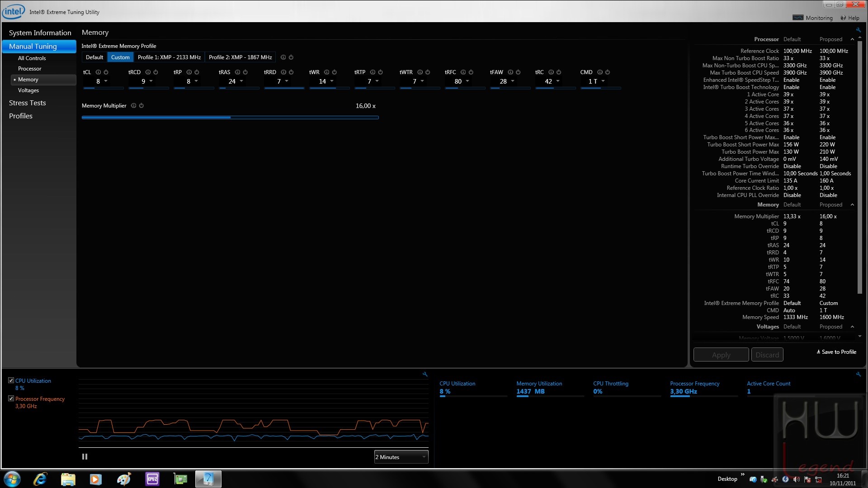Open System Information section
Viewport: 868px width, 488px height.
pyautogui.click(x=40, y=33)
